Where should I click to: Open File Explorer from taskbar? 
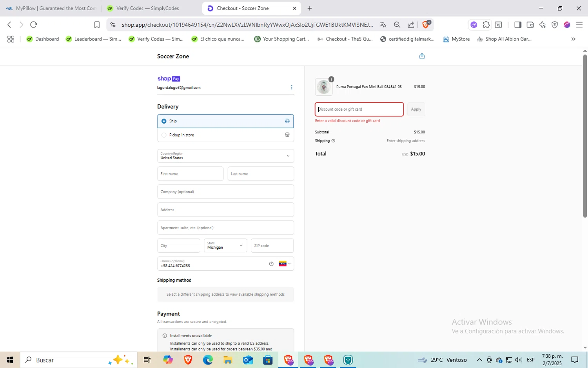[x=228, y=360]
